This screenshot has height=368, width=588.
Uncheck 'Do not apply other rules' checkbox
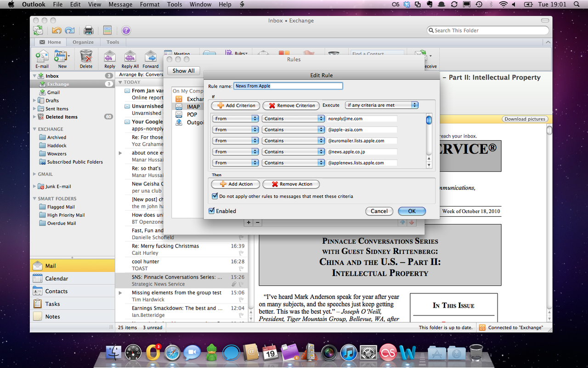coord(215,196)
